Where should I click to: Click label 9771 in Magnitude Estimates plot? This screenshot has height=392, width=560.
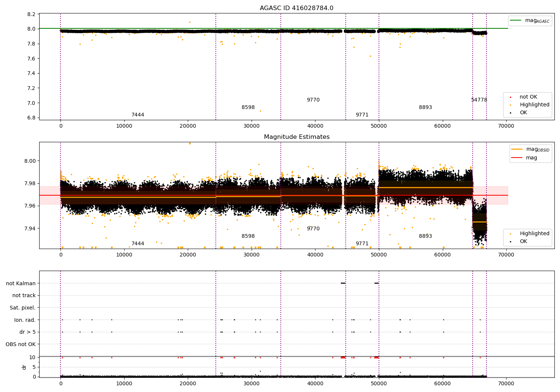click(362, 244)
